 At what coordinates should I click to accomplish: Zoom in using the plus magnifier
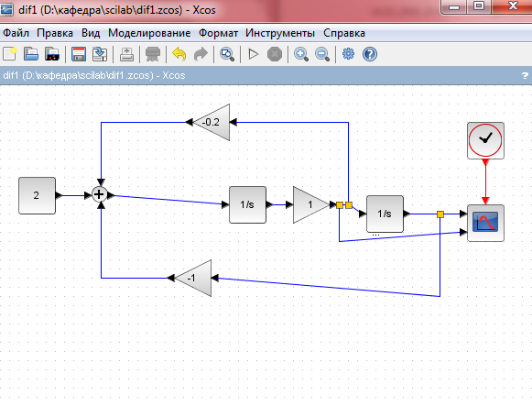click(x=301, y=54)
